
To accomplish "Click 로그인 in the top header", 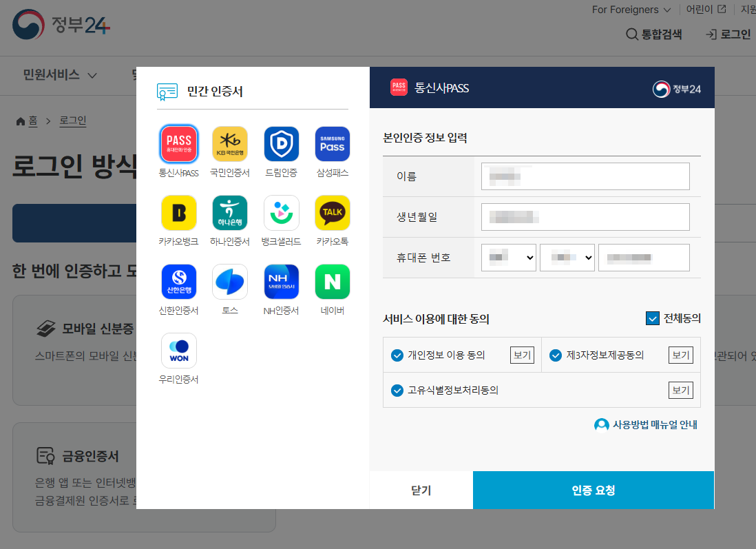I will tap(728, 34).
